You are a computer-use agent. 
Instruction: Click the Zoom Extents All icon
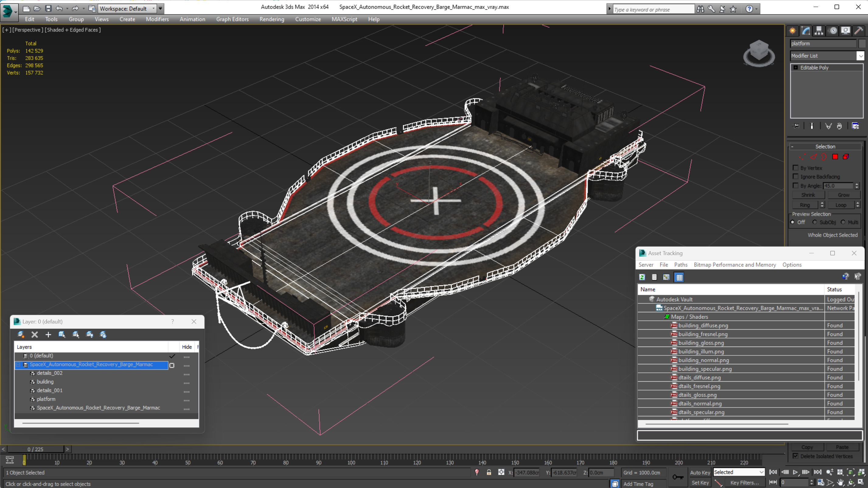tap(861, 472)
